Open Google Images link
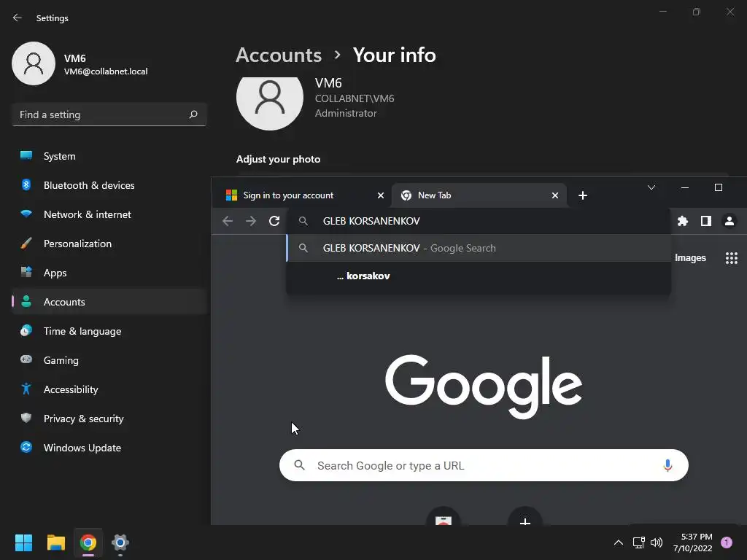Viewport: 747px width, 560px height. (690, 257)
